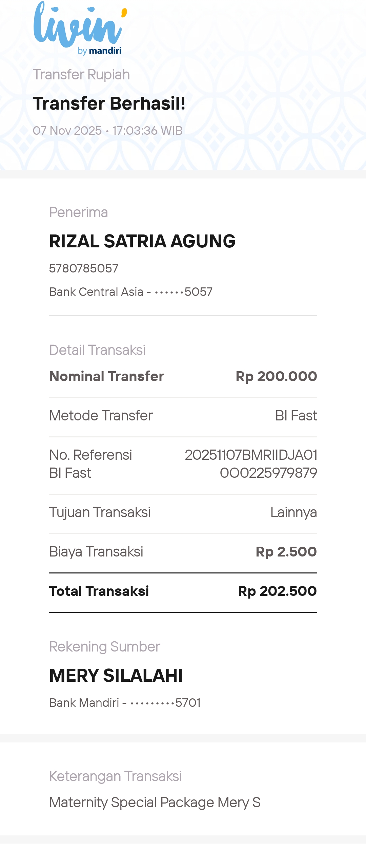The height and width of the screenshot is (868, 366).
Task: Select recipient name RIZAL SATRIA AGUNG
Action: pyautogui.click(x=142, y=241)
